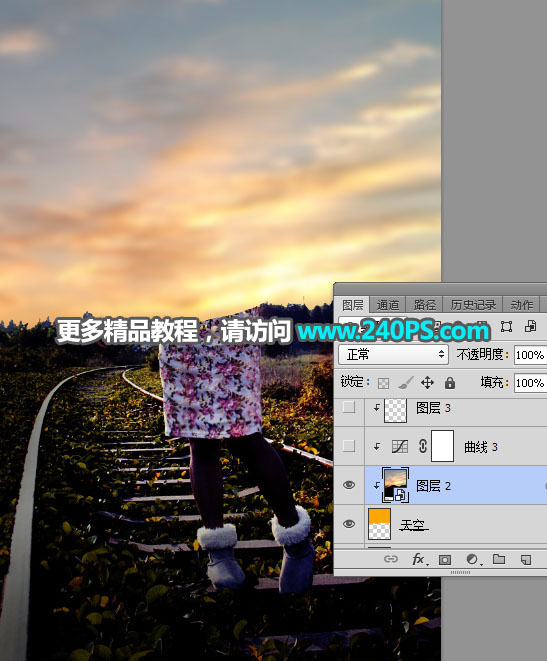Create a new layer
The width and height of the screenshot is (547, 661).
point(526,559)
